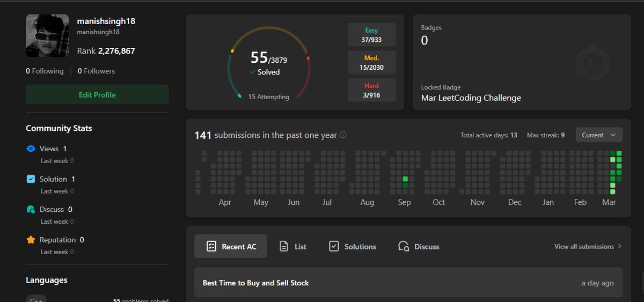Click the 15 Attempting label
The image size is (644, 302).
(268, 97)
